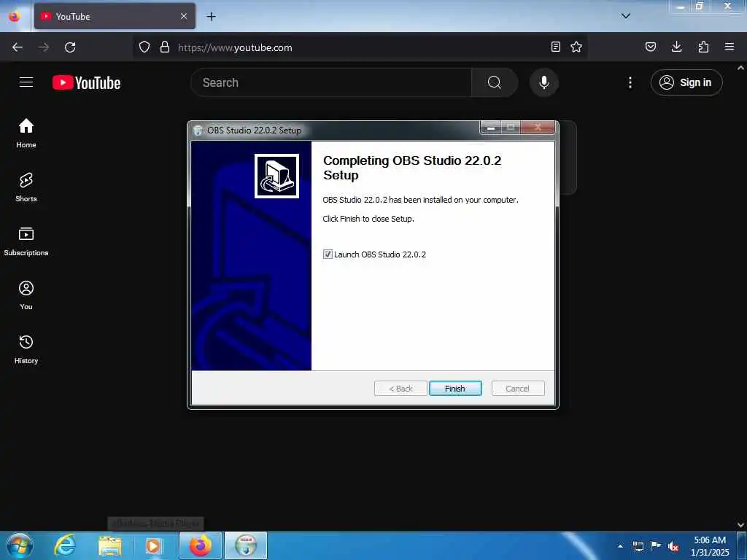747x560 pixels.
Task: Open the taskbar clock and date
Action: [710, 546]
